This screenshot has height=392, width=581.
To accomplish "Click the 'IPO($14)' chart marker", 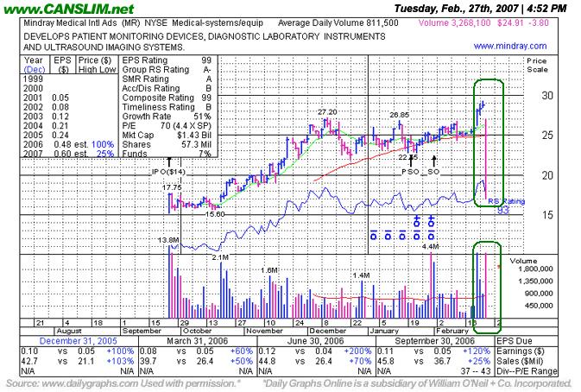I will (168, 172).
